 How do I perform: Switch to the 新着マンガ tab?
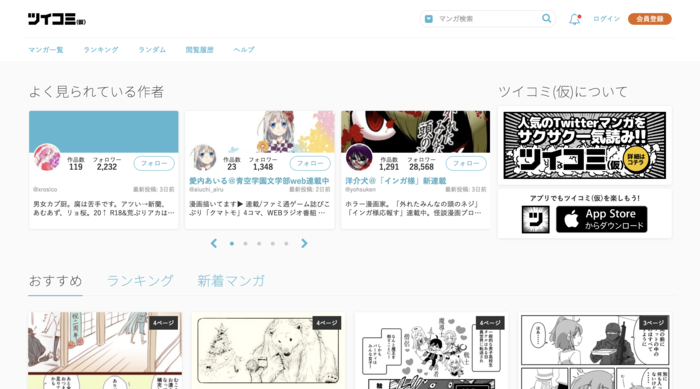(231, 281)
